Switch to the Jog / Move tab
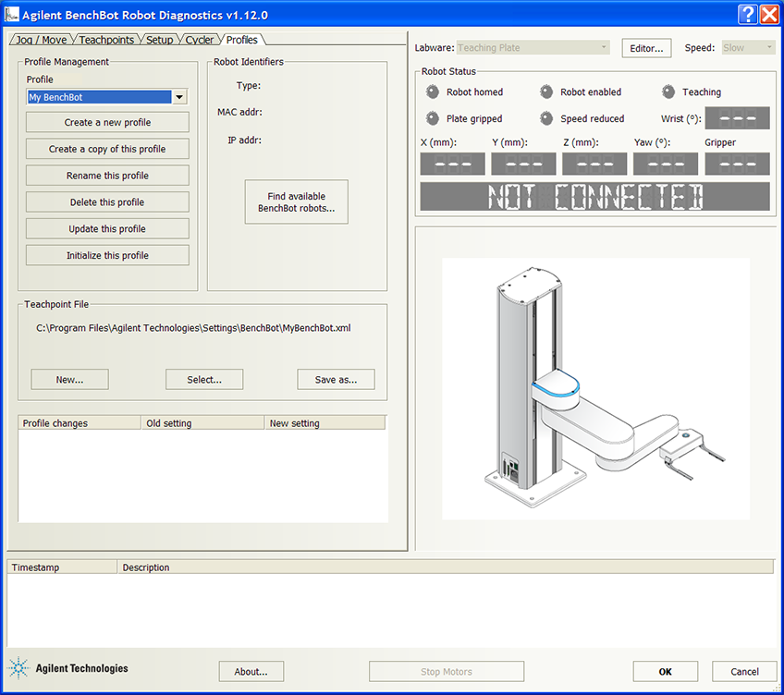The width and height of the screenshot is (784, 695). (x=42, y=40)
